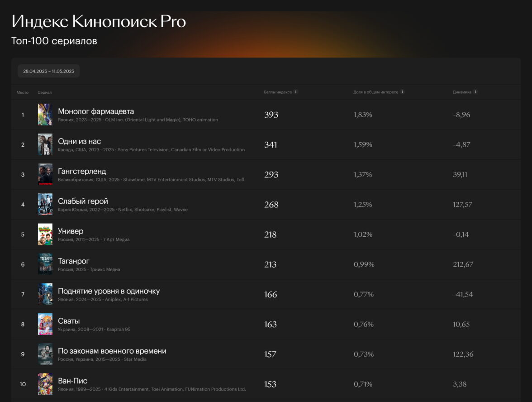Open Монолог фармацевта poster thumbnail

45,115
